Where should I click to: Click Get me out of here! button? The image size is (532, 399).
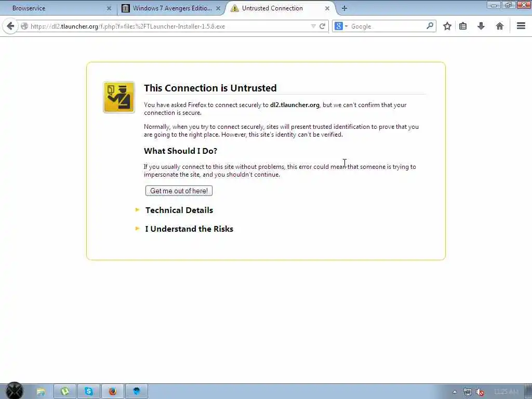(179, 191)
